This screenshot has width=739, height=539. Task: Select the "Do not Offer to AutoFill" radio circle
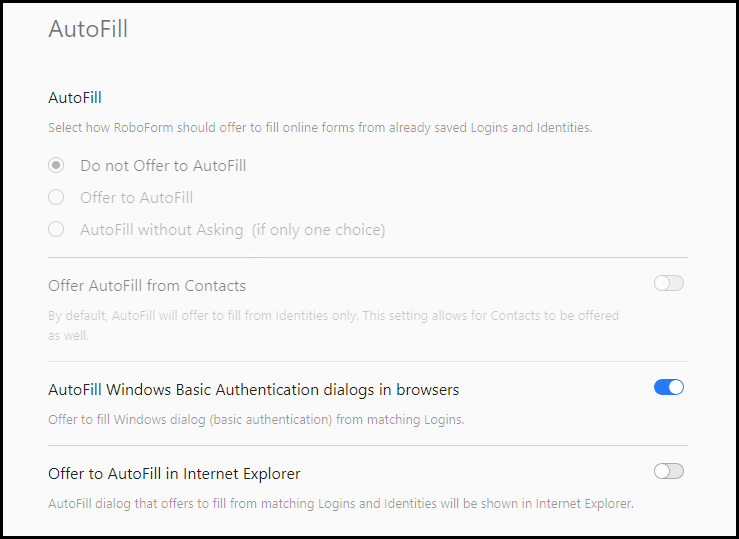click(57, 165)
